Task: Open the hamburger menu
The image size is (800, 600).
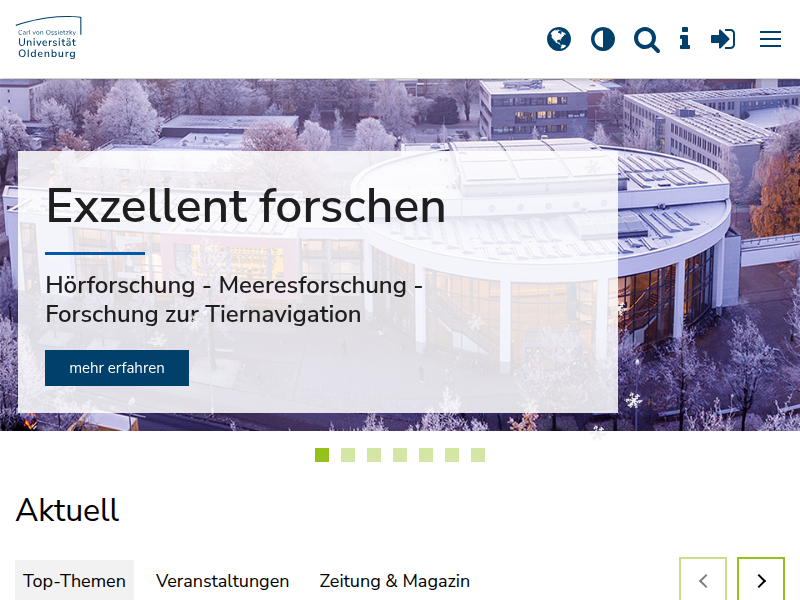Action: (x=770, y=39)
